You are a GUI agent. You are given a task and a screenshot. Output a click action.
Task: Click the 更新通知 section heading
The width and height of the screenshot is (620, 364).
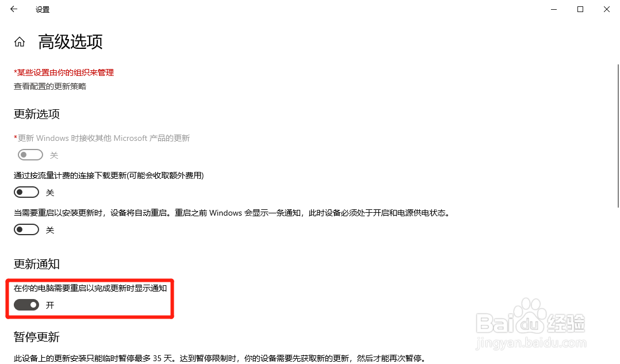[x=36, y=264]
